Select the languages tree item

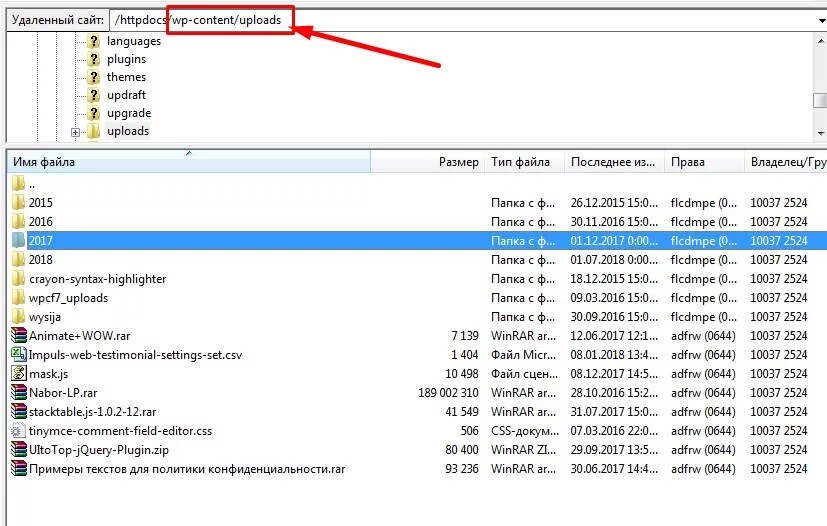tap(134, 41)
